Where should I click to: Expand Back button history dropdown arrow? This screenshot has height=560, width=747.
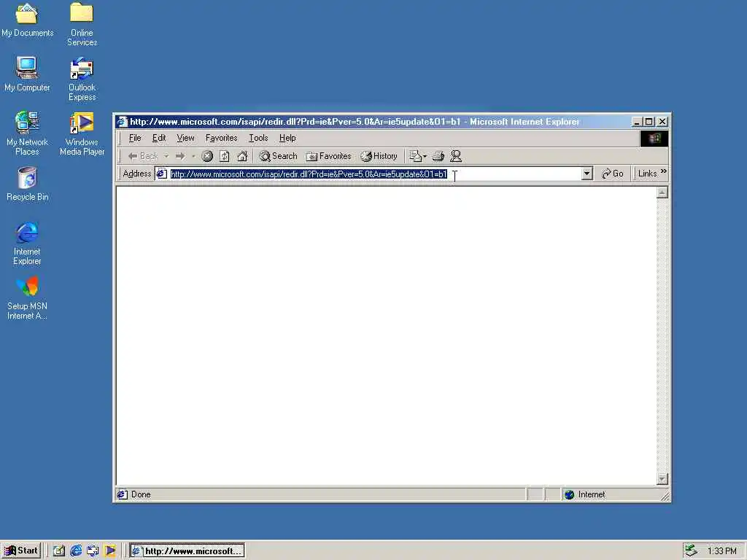pos(166,156)
